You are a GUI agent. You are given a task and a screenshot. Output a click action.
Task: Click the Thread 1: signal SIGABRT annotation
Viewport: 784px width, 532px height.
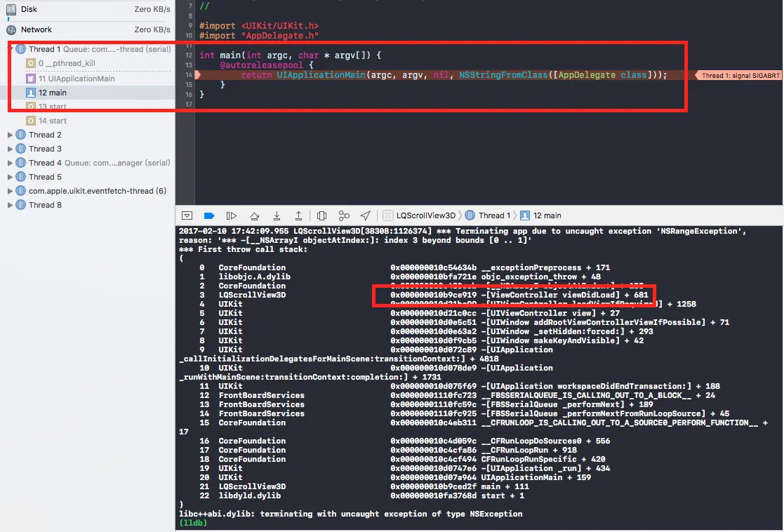tap(739, 76)
